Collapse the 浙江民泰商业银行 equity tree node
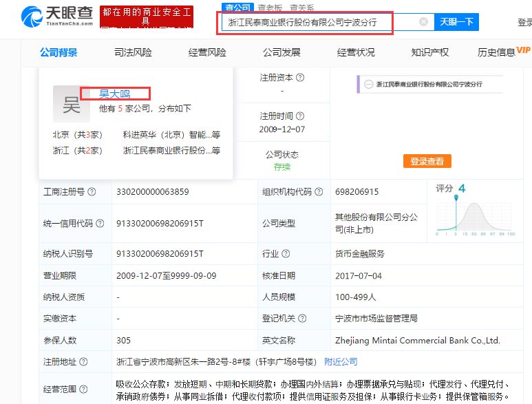Image resolution: width=532 pixels, height=404 pixels. (368, 84)
